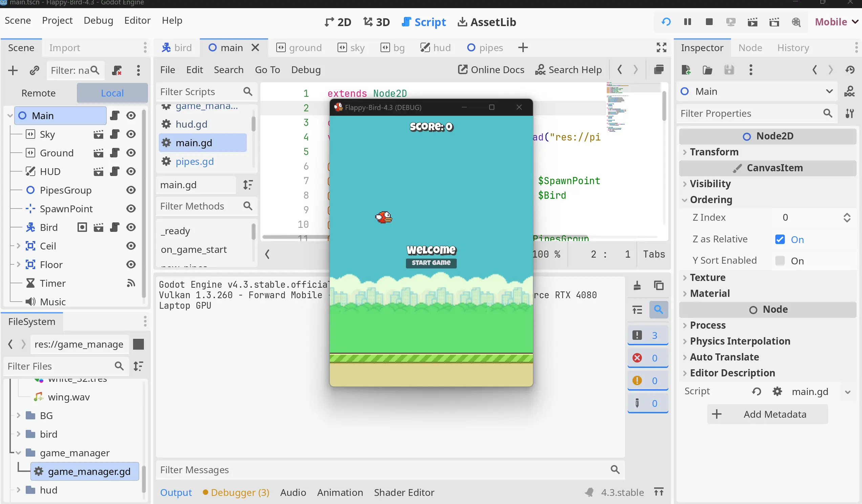Make script editor floating
862x504 pixels.
659,70
